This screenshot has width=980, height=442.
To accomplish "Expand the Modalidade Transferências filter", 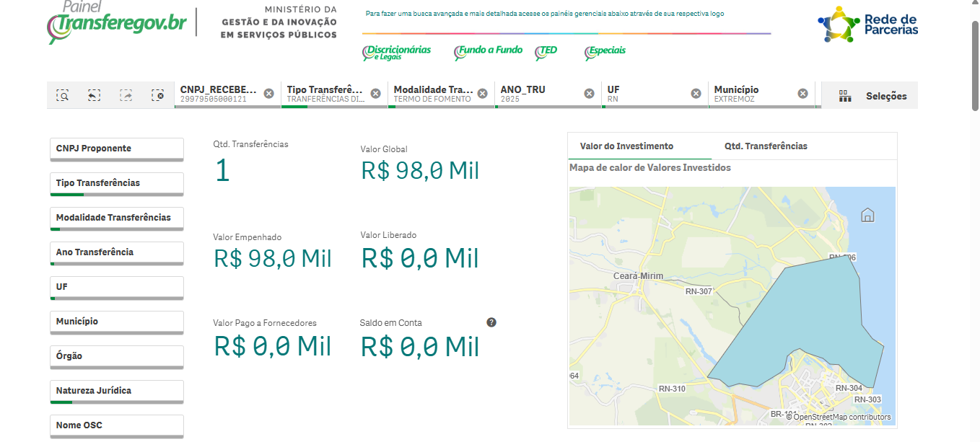I will click(x=116, y=218).
